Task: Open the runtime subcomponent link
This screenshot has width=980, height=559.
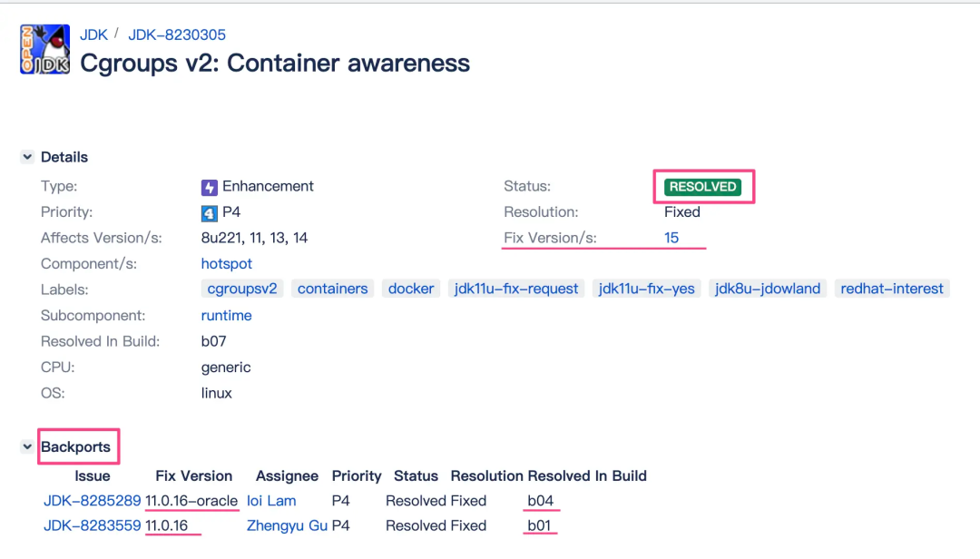Action: coord(226,316)
